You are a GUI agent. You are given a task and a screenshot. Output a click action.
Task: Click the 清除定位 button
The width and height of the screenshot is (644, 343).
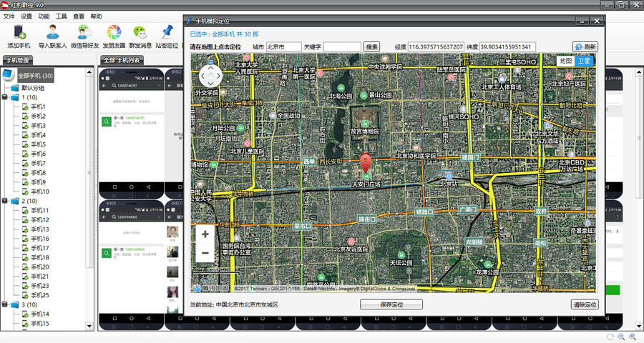[585, 304]
